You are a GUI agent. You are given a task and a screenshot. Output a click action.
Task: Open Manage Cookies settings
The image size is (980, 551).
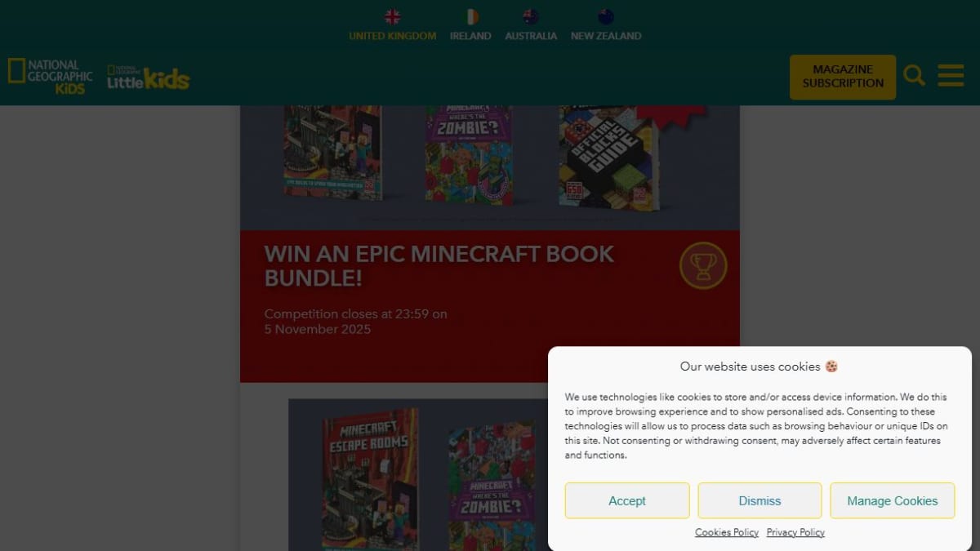click(893, 500)
